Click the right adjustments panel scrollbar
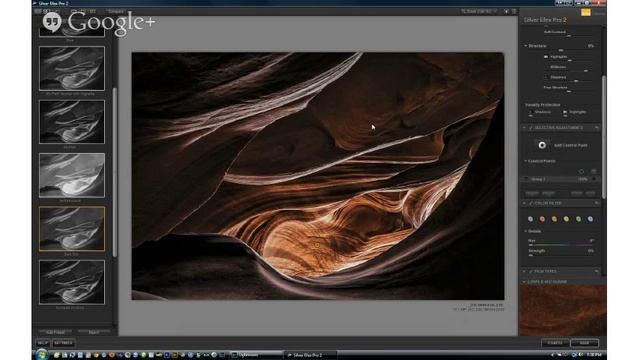Screen dimensions: 640x360 [604, 137]
